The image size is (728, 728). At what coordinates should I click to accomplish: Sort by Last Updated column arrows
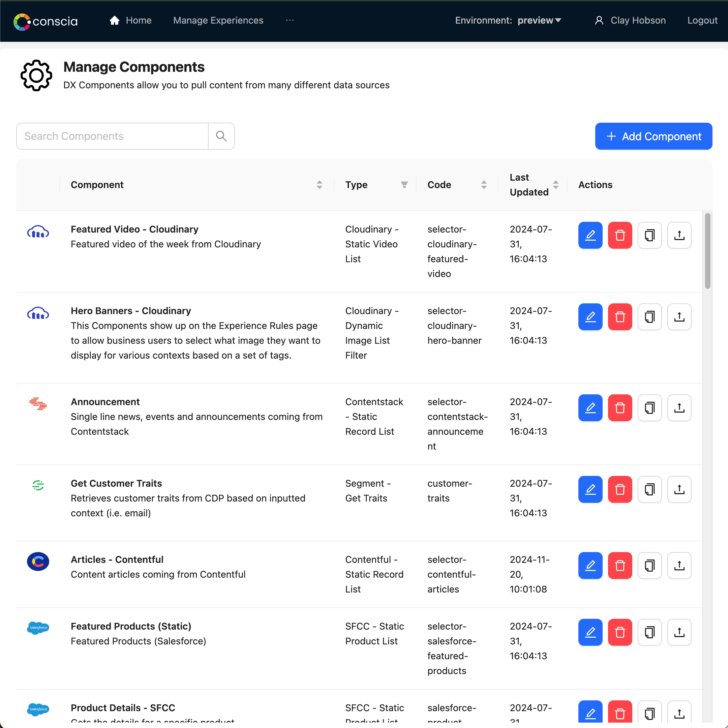[x=555, y=185]
